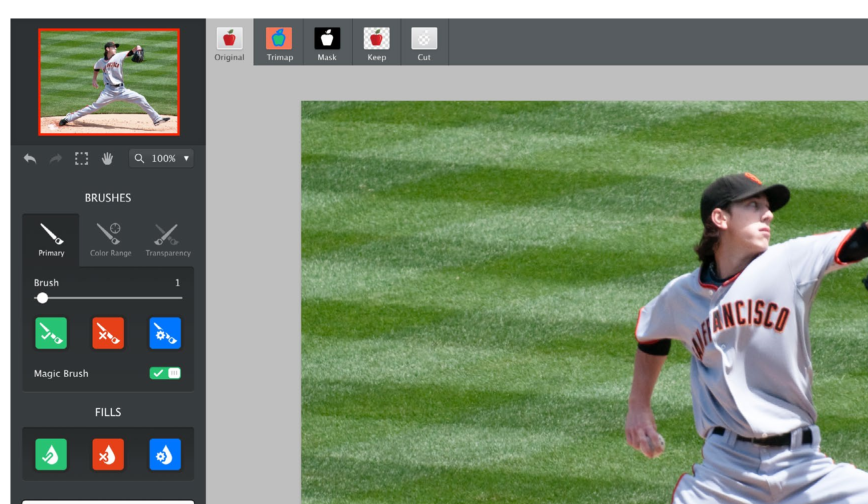Click the pitcher navigator thumbnail
Screen dimensions: 868x504
(109, 82)
